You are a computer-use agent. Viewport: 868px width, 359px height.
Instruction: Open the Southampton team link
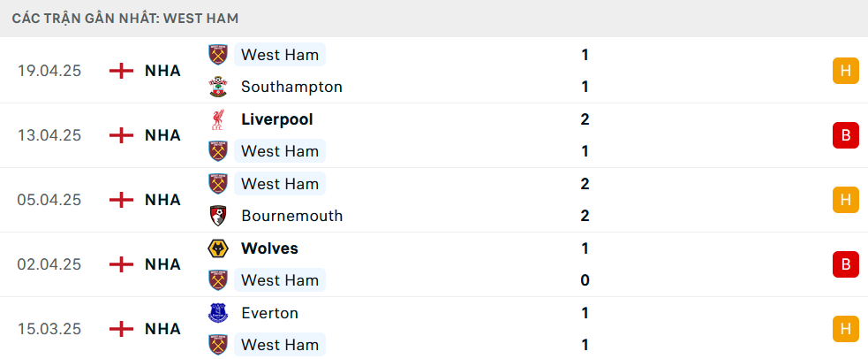291,87
